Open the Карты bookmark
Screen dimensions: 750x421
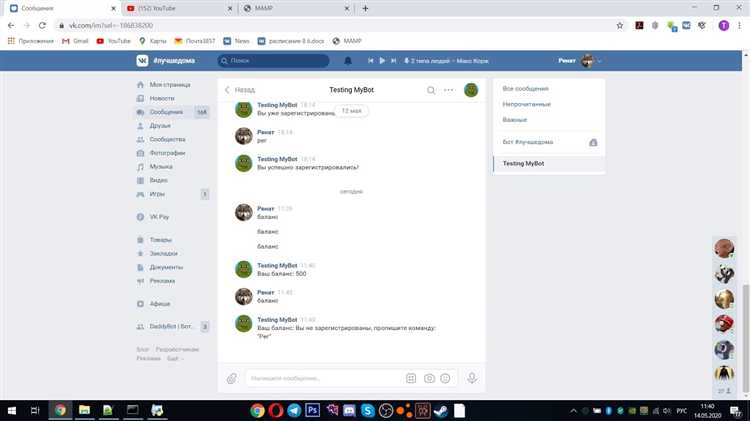tap(153, 41)
